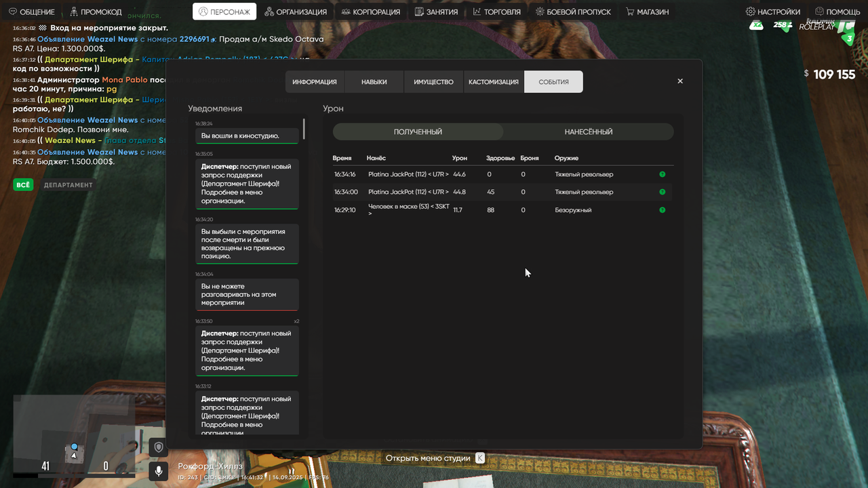Select the ПЕРСОНАЖ menu button
Image resolution: width=868 pixels, height=488 pixels.
(x=224, y=12)
